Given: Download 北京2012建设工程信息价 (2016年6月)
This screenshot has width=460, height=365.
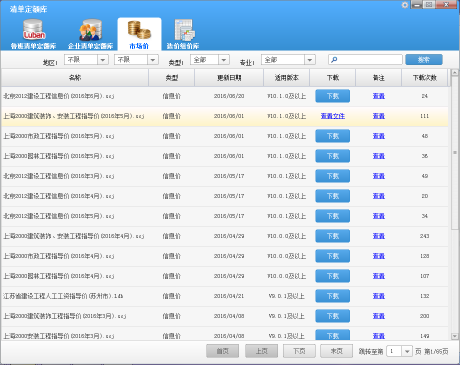Looking at the screenshot, I should pyautogui.click(x=333, y=96).
